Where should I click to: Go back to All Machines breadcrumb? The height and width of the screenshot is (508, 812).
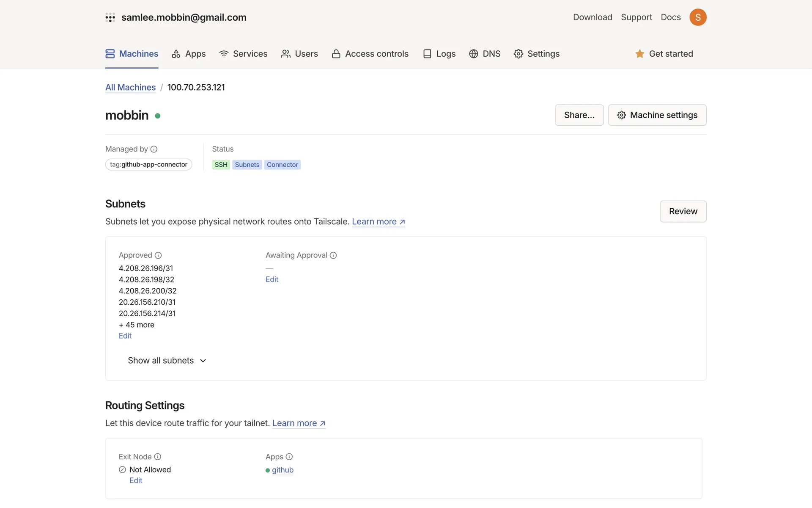[x=130, y=87]
